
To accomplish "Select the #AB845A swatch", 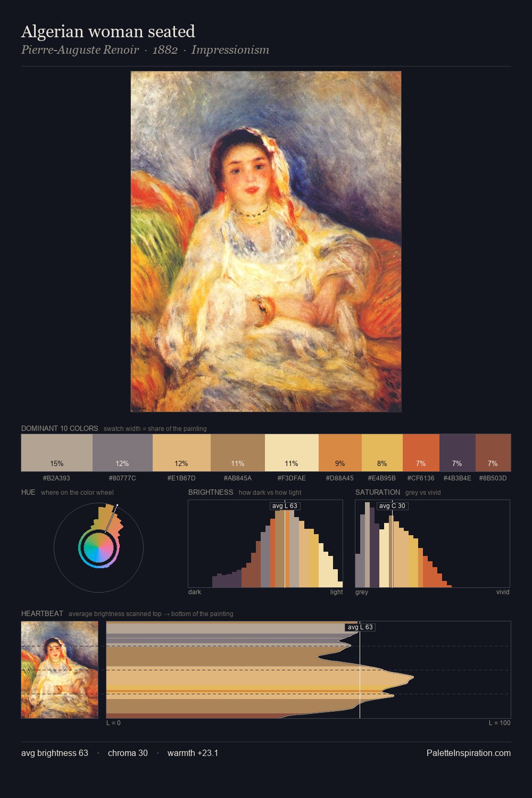I will coord(238,453).
